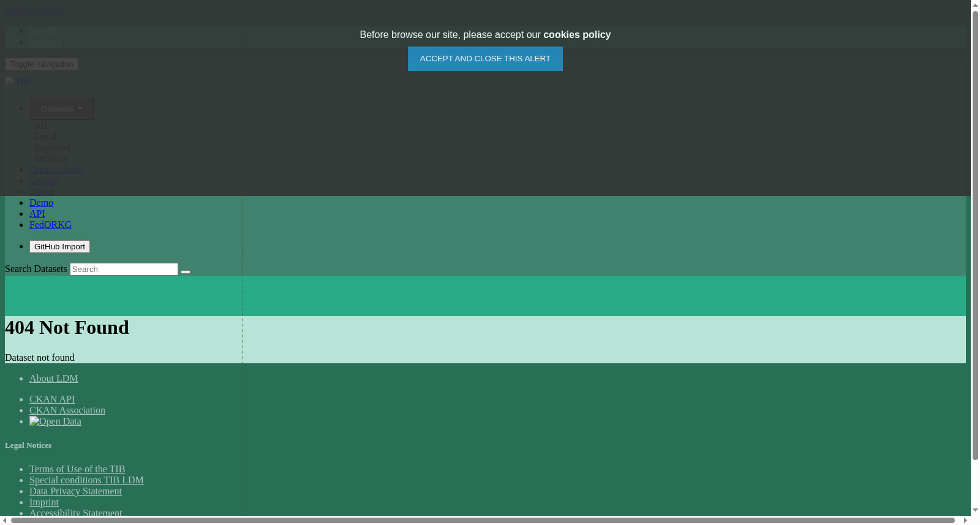Open the Open Data badge image link
This screenshot has height=525, width=980.
point(55,421)
